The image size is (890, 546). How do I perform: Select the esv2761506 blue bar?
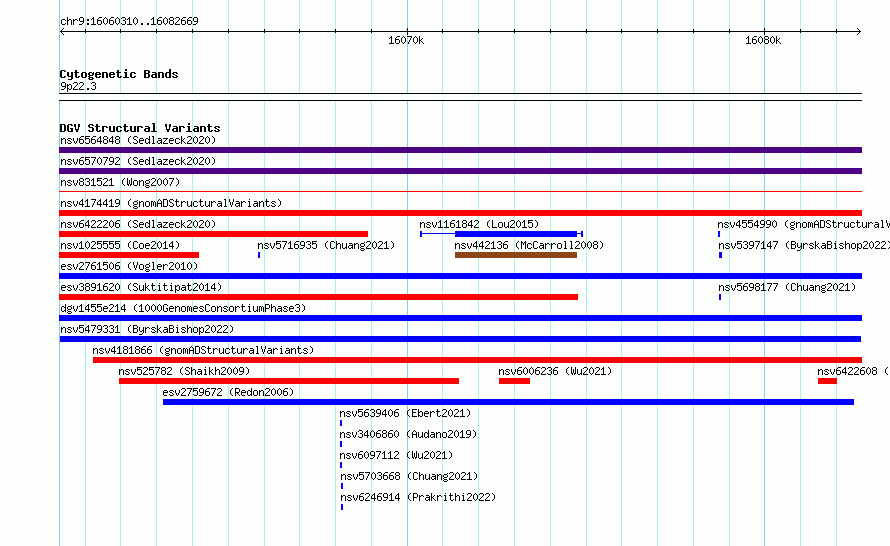coord(460,276)
